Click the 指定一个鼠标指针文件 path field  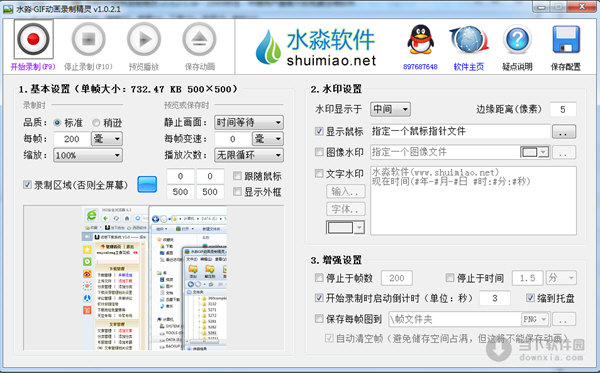tap(460, 132)
